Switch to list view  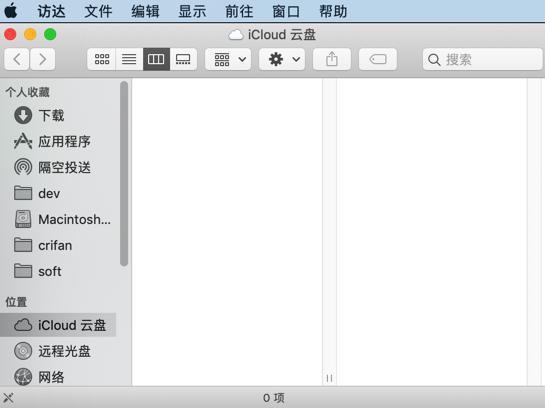129,59
